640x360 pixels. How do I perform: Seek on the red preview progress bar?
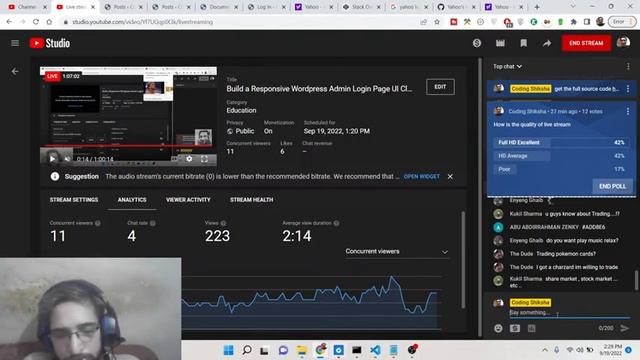coord(128,146)
